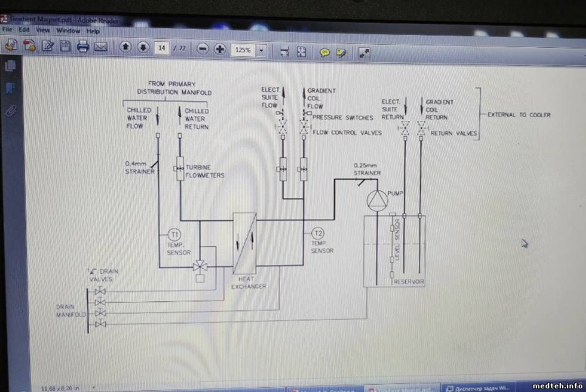Click the Save floppy disk icon
586x392 pixels.
66,45
